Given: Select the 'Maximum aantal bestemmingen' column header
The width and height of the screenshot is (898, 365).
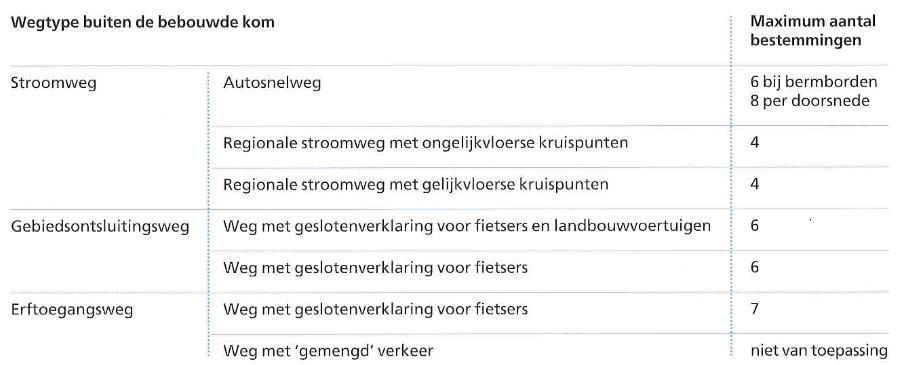Looking at the screenshot, I should [x=813, y=32].
